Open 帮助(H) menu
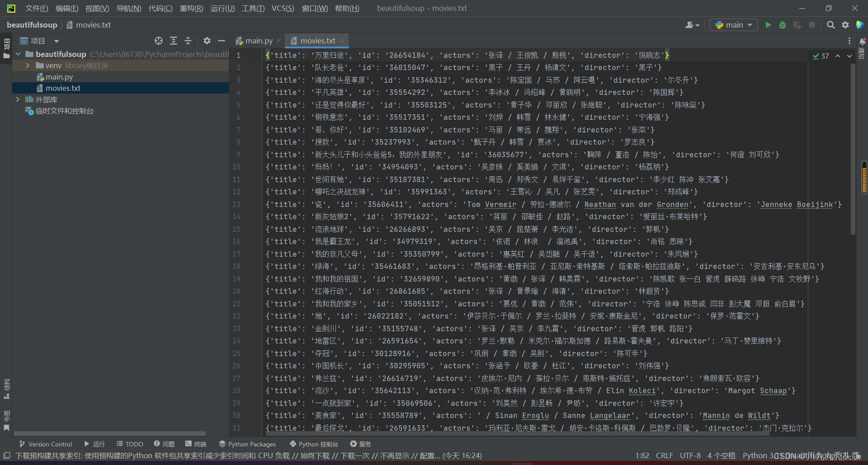Screen dimensions: 868x465 click(347, 8)
